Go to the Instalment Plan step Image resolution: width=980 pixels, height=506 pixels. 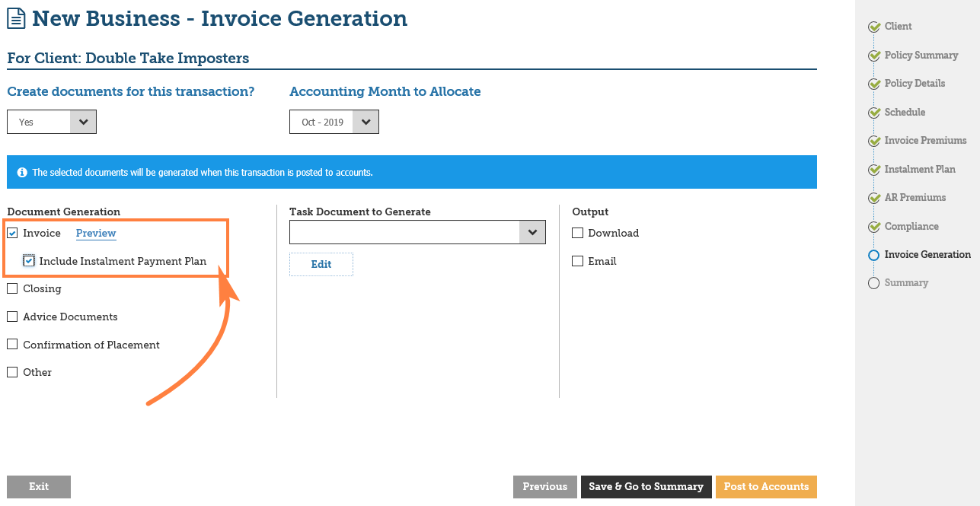click(919, 169)
